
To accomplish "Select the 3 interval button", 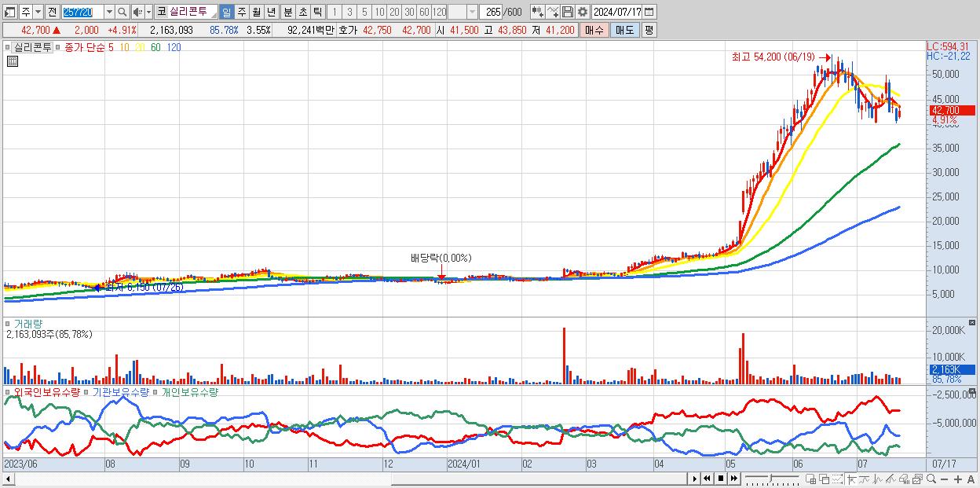I will pyautogui.click(x=349, y=12).
